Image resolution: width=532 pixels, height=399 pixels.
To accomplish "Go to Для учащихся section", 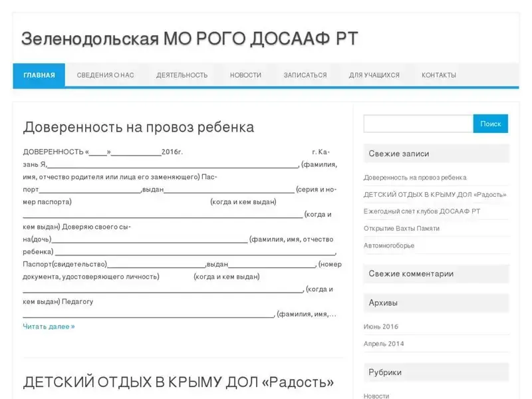I will coord(374,75).
